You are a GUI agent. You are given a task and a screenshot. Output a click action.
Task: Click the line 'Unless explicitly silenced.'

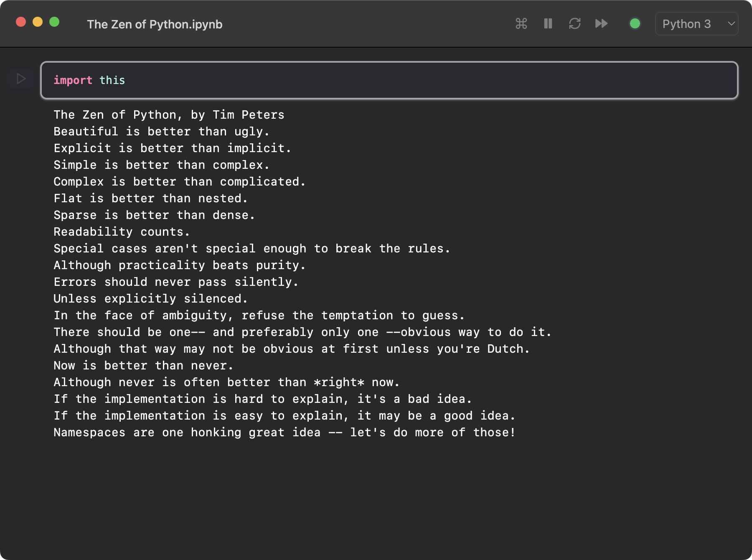tap(150, 299)
